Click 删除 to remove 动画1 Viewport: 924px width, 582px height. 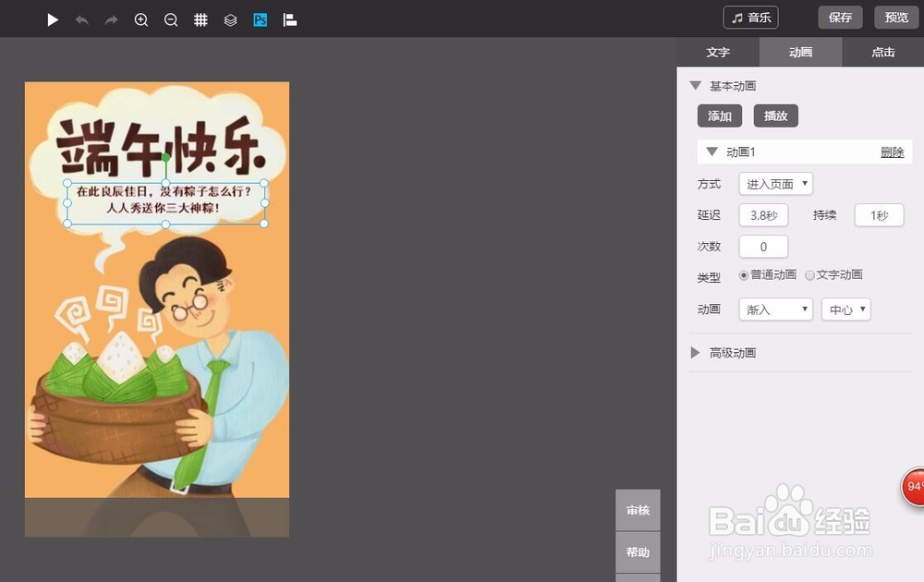point(894,151)
